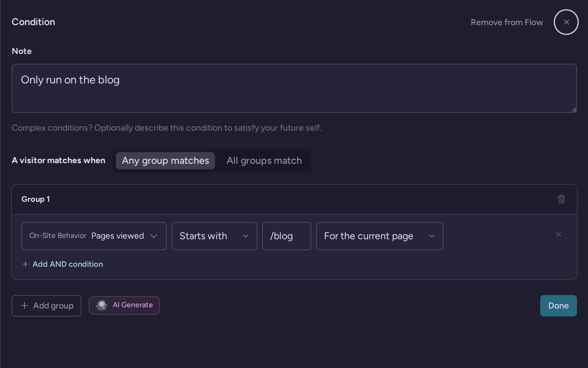Click the AI Generate robot icon
588x368 pixels.
(102, 305)
